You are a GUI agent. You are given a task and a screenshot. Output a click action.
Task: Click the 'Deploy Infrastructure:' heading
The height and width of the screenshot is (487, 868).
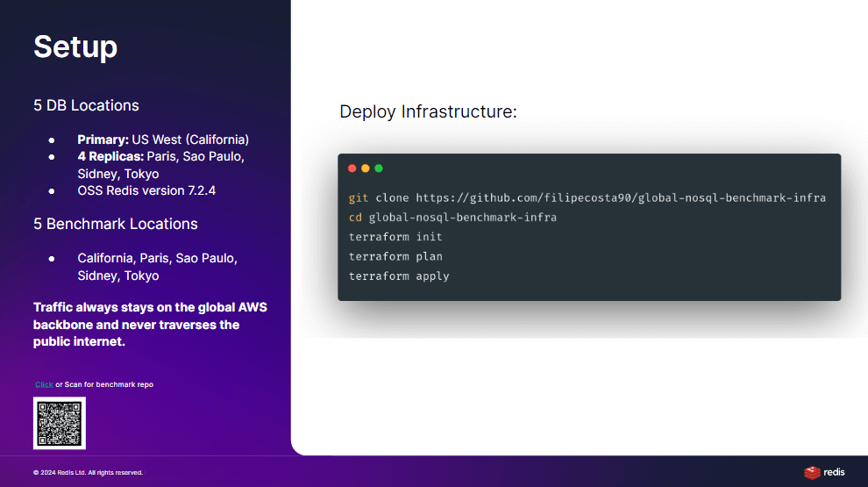428,111
